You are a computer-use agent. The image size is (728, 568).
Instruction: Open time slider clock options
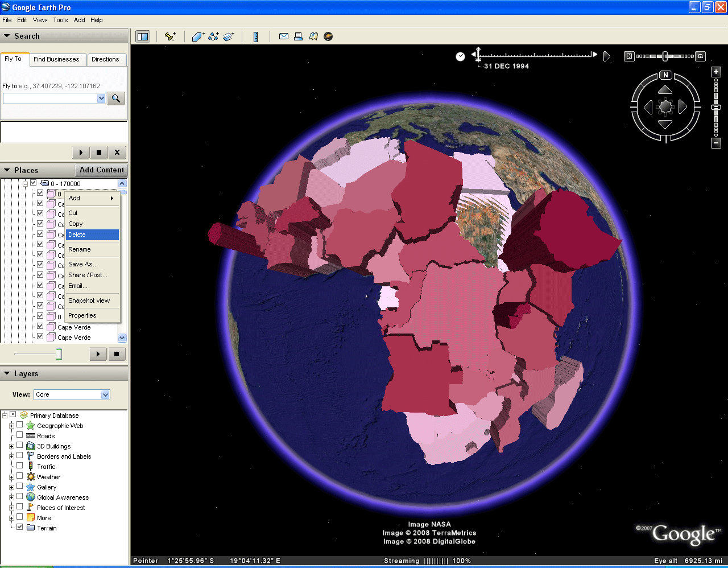461,56
